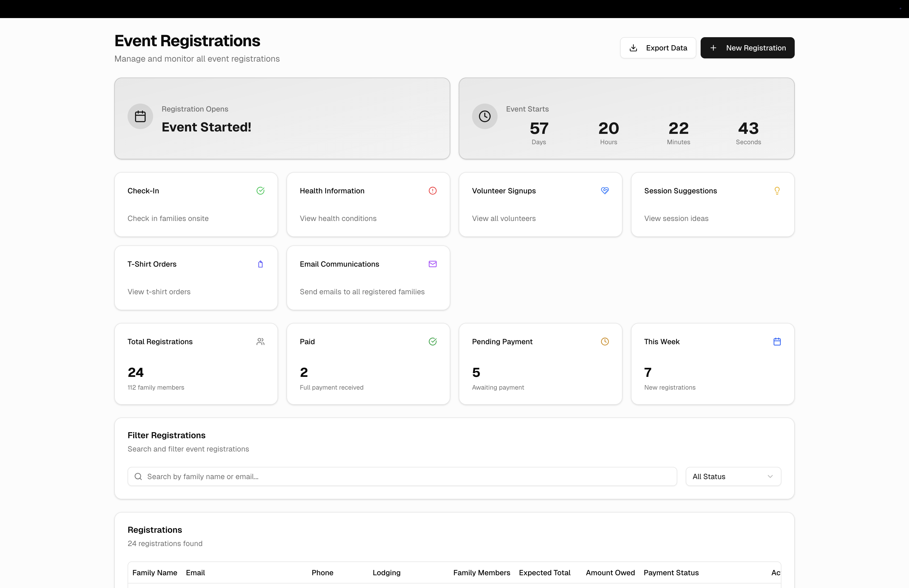Click the 'Event Registrations' page title
909x588 pixels.
(187, 41)
